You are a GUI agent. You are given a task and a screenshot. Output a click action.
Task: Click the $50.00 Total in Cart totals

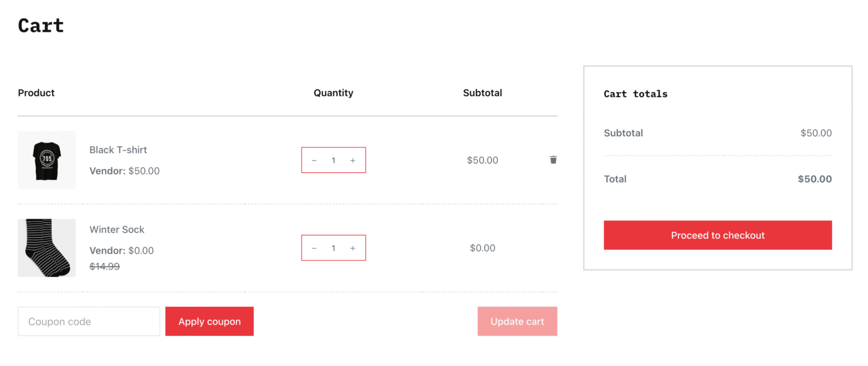pyautogui.click(x=814, y=179)
